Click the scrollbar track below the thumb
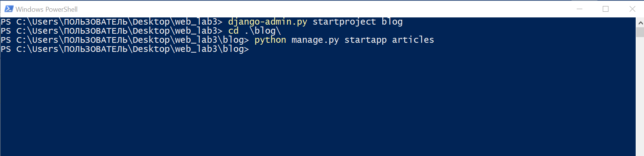 coord(640,95)
